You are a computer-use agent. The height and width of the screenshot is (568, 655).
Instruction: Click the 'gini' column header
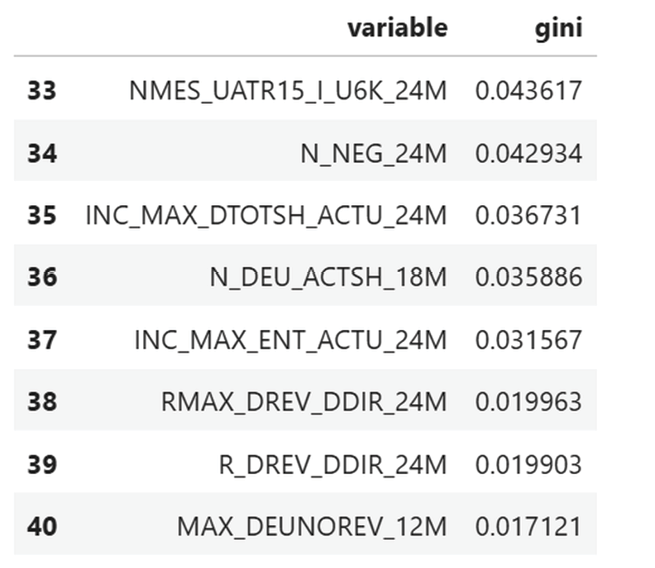559,29
